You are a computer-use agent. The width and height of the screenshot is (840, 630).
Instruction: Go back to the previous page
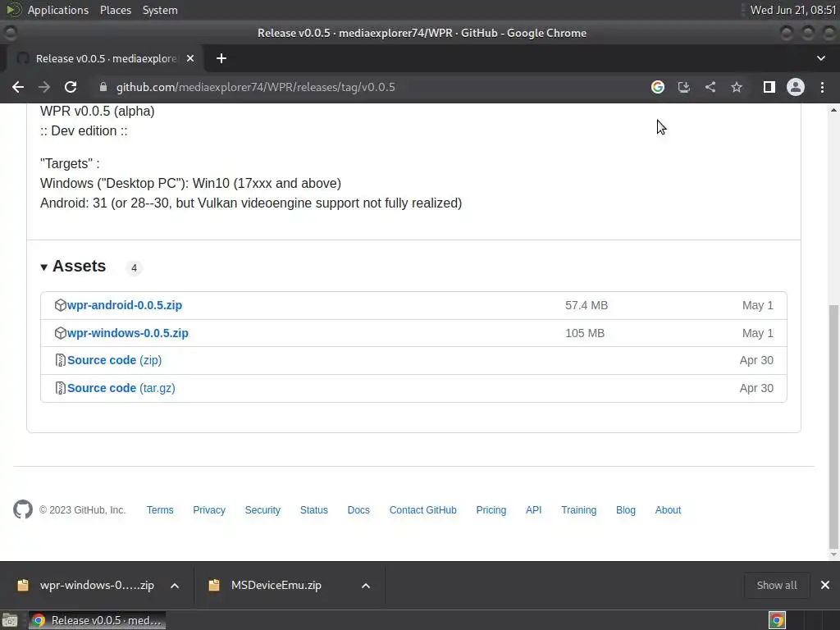pyautogui.click(x=18, y=87)
